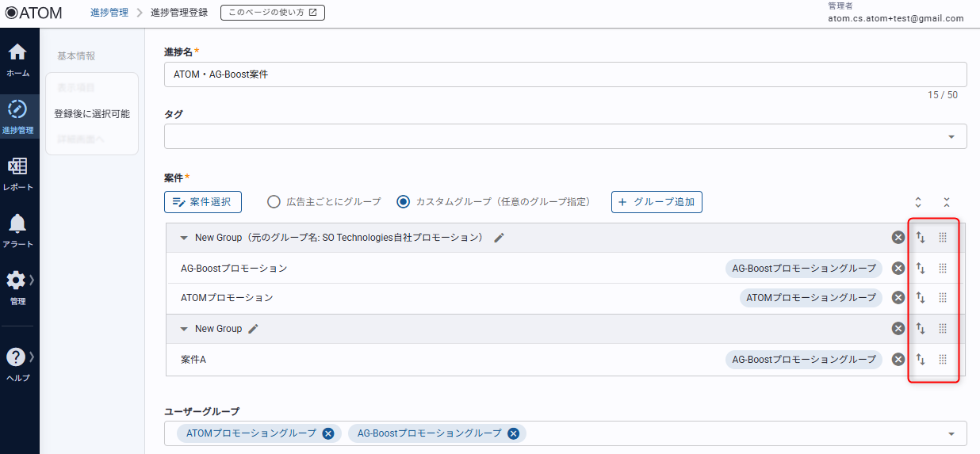Open the タグ dropdown

[x=951, y=136]
